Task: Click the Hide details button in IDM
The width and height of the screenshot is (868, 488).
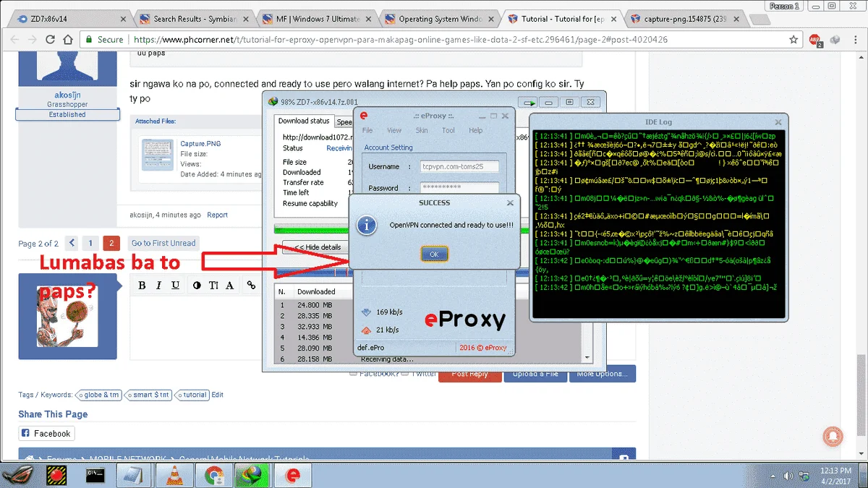Action: [x=316, y=247]
